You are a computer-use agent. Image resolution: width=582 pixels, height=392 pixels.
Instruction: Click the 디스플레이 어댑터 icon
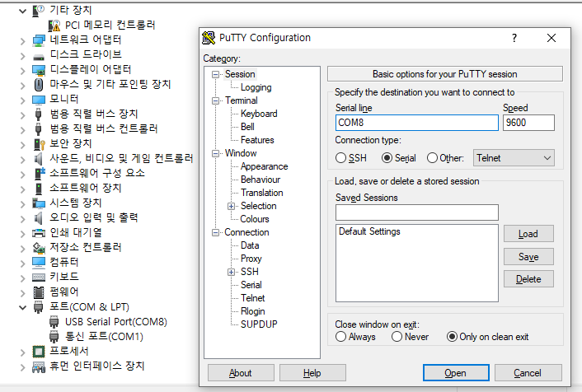(39, 70)
